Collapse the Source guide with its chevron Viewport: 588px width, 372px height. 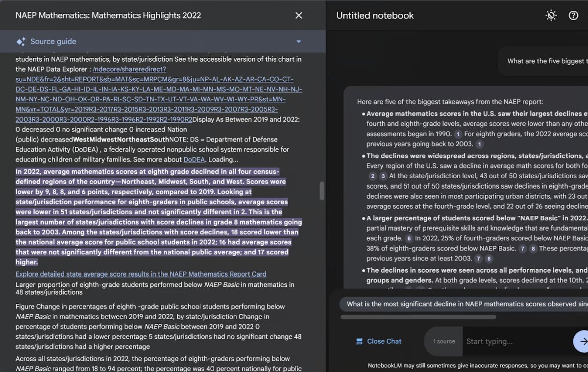(x=298, y=41)
